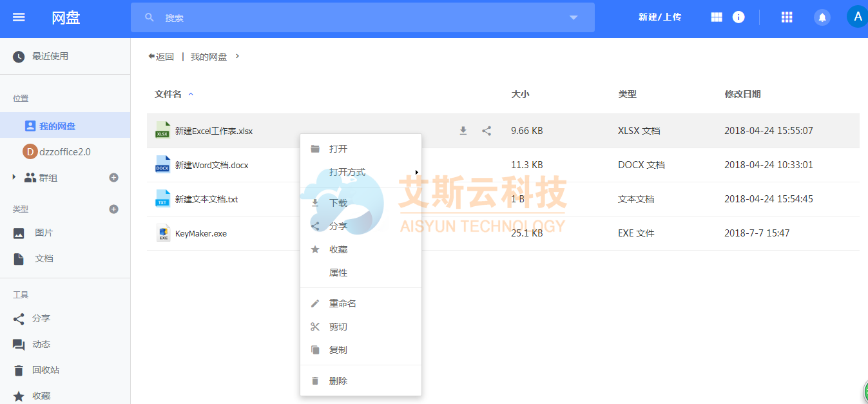Click the user avatar A

(857, 17)
